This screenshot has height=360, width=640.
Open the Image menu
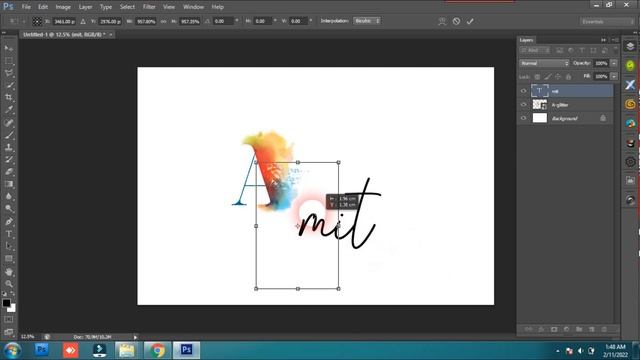coord(63,7)
